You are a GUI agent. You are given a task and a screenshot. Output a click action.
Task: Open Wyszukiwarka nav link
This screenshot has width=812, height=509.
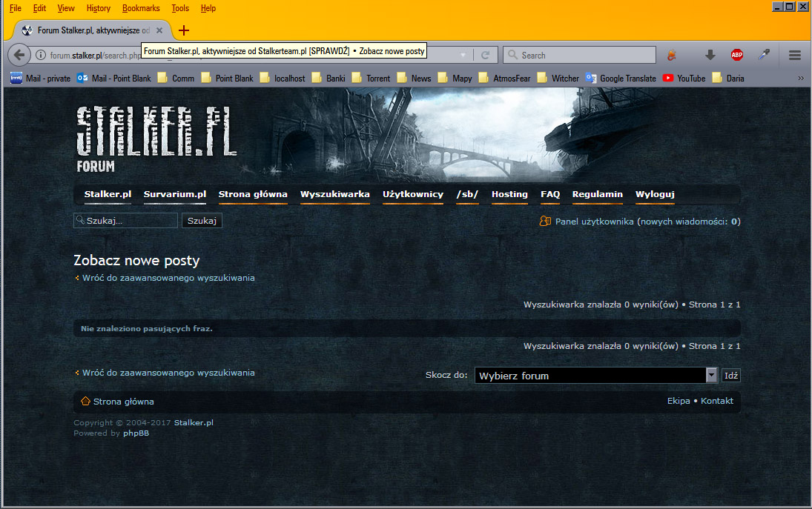335,195
